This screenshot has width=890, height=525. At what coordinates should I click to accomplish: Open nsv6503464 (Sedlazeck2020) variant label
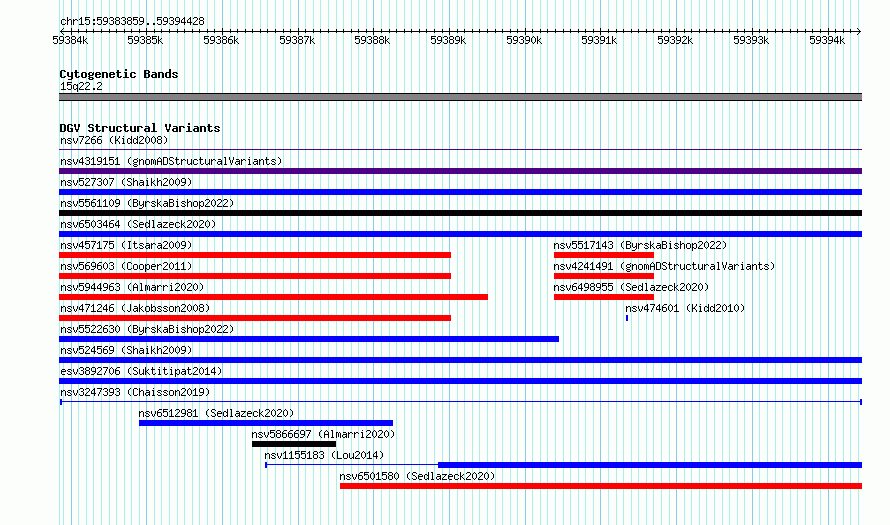[x=138, y=224]
